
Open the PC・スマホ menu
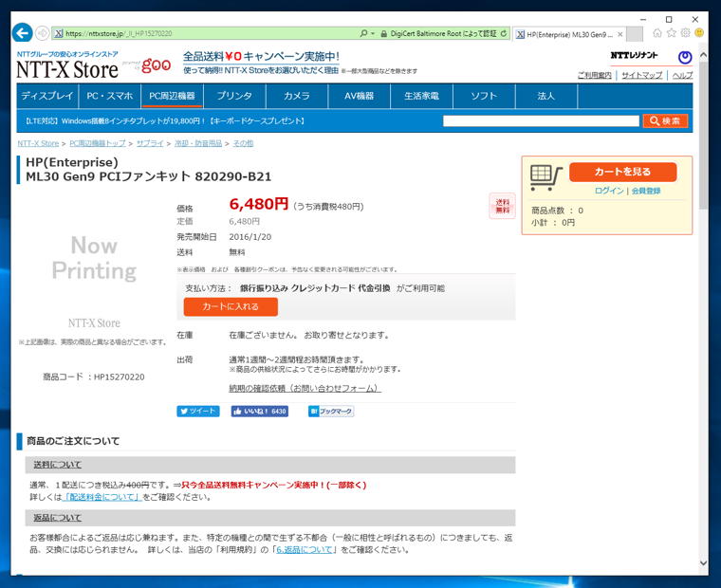tap(109, 96)
